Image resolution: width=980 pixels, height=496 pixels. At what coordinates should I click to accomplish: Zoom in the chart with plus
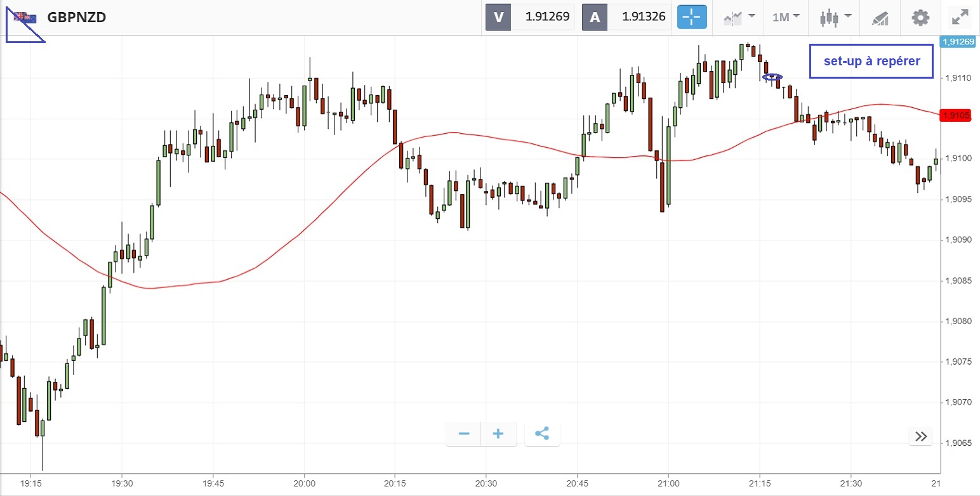[x=498, y=434]
